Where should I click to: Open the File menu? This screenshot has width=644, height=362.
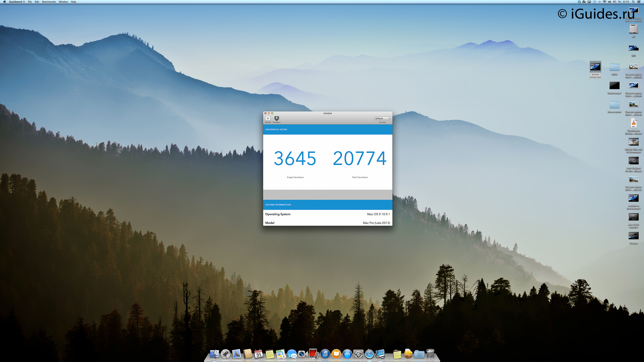pos(30,2)
